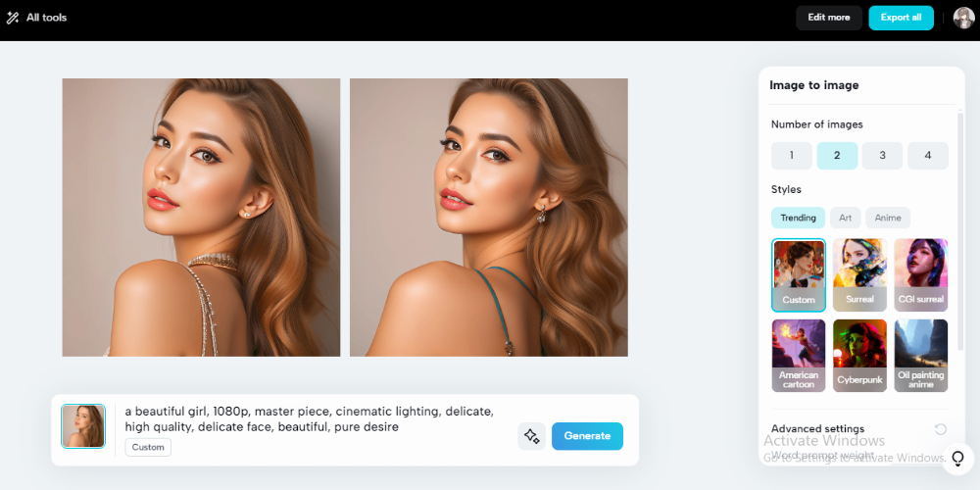980x490 pixels.
Task: Click the Number of images label
Action: click(817, 124)
